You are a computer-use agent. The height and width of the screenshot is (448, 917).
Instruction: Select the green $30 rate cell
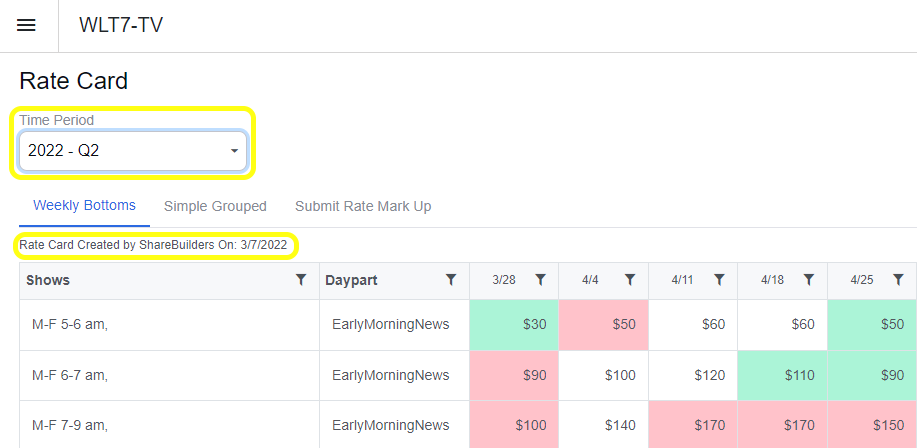pos(514,325)
